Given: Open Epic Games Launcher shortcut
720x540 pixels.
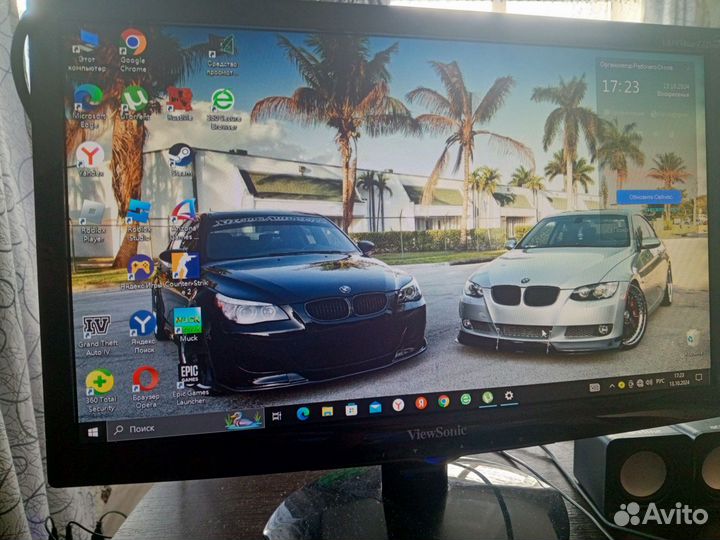Looking at the screenshot, I should click(189, 377).
